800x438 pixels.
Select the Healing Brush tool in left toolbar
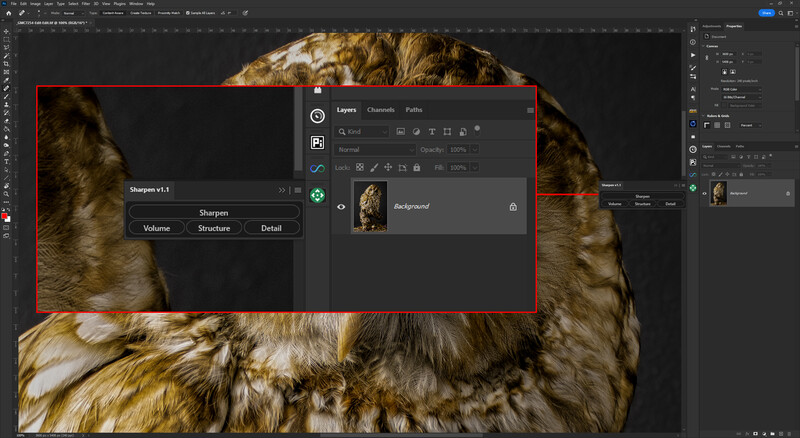(6, 88)
